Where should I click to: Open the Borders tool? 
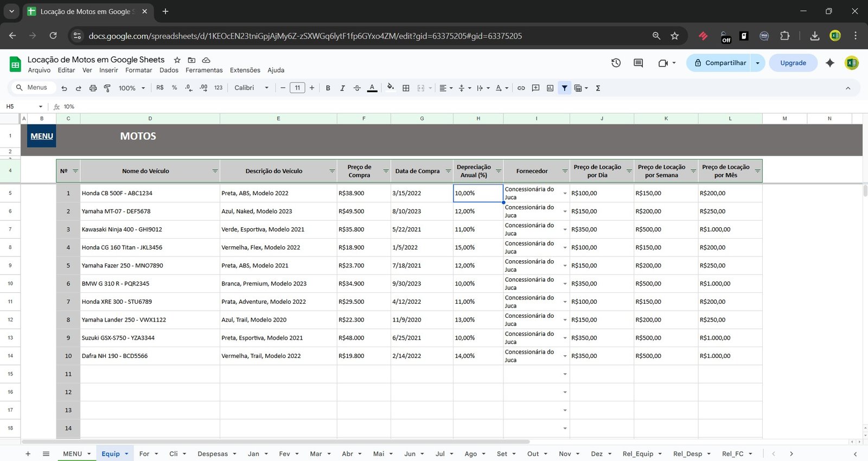[406, 88]
